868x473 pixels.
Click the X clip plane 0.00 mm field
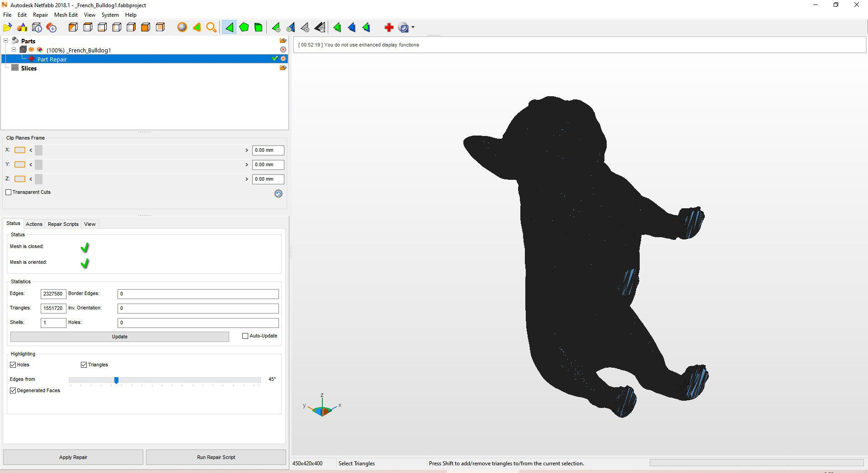pyautogui.click(x=268, y=150)
